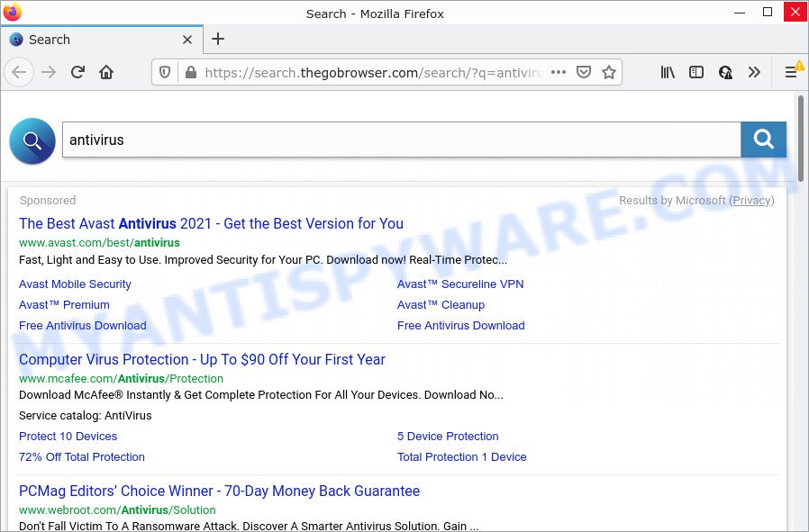Screen dimensions: 809x532
Task: Open tracking protection shield info
Action: [165, 72]
